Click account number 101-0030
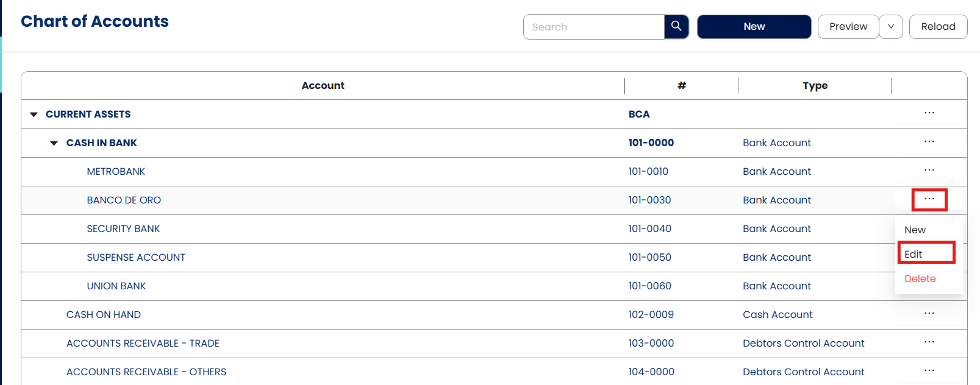 click(x=649, y=200)
